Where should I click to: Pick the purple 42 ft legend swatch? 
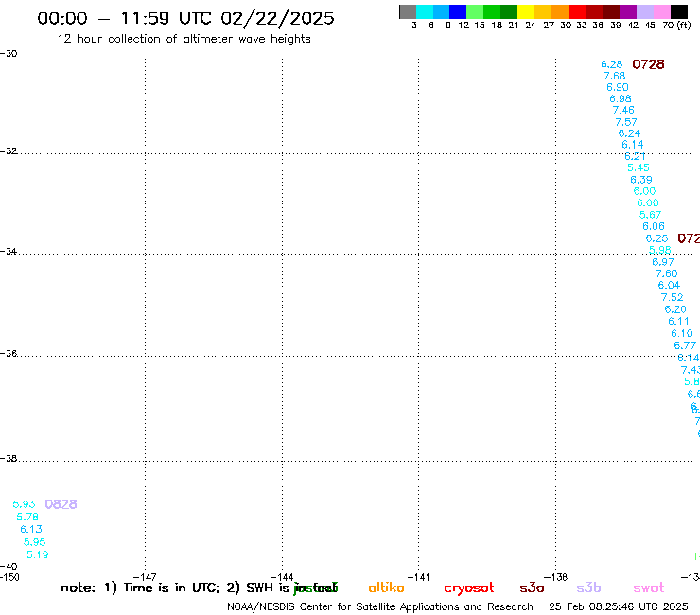(628, 11)
